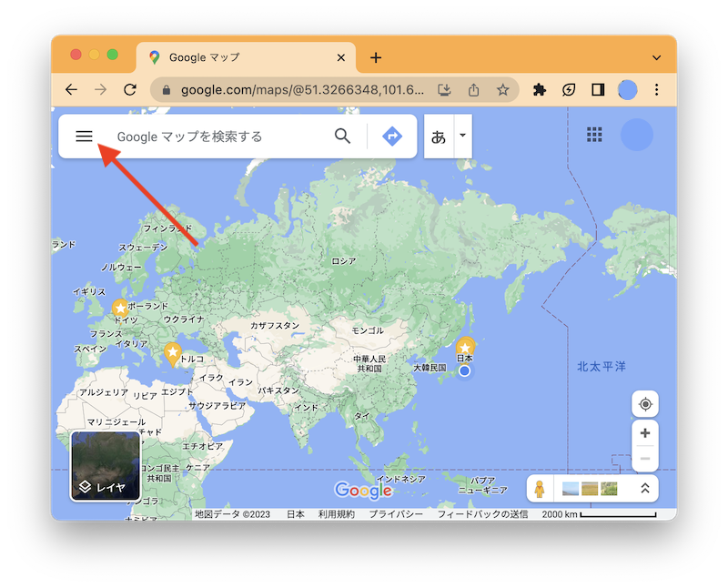This screenshot has width=728, height=588.
Task: Zoom in on the map
Action: (645, 433)
